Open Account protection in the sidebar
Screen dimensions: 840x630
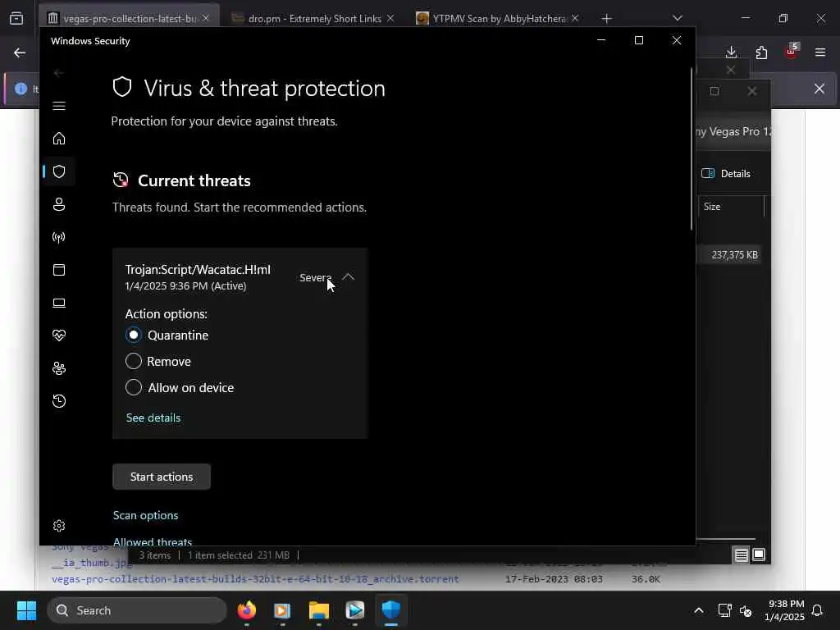tap(59, 204)
